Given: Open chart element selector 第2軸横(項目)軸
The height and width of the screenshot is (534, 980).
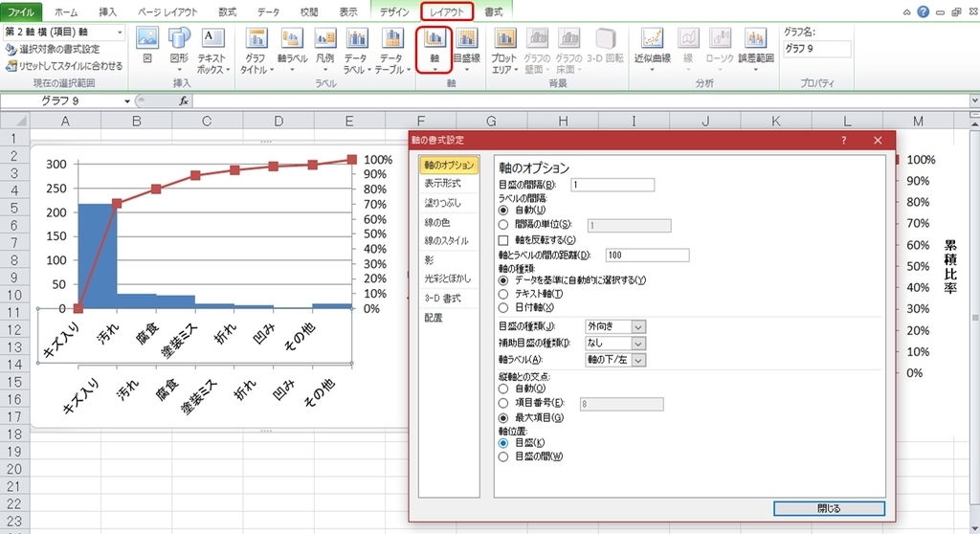Looking at the screenshot, I should click(x=64, y=32).
